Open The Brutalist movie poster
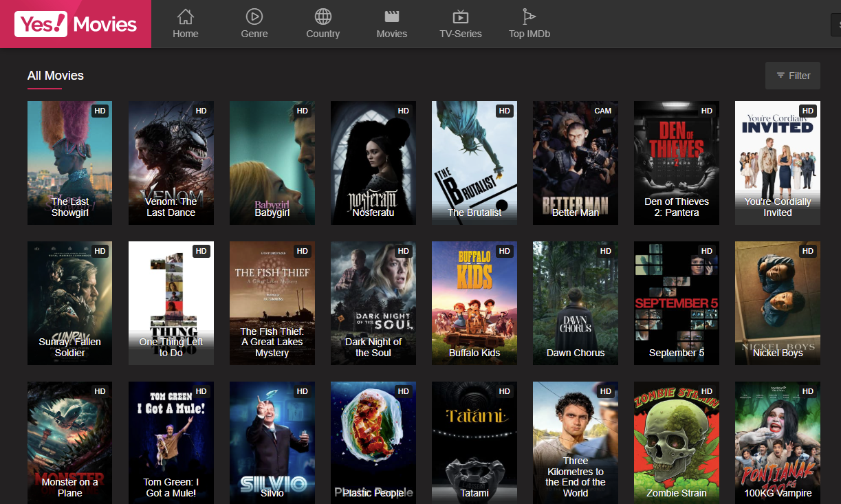This screenshot has height=504, width=841. (x=474, y=163)
